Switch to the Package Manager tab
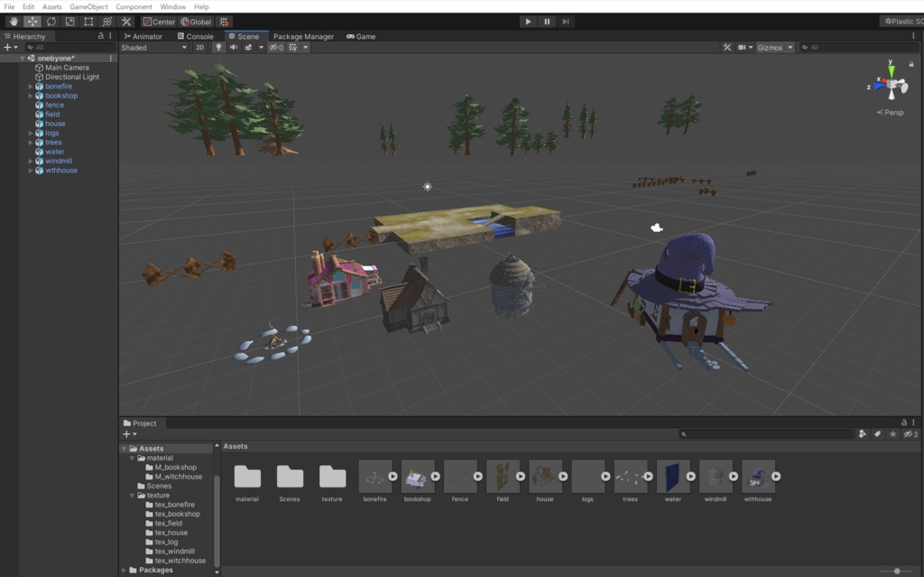 click(x=303, y=37)
